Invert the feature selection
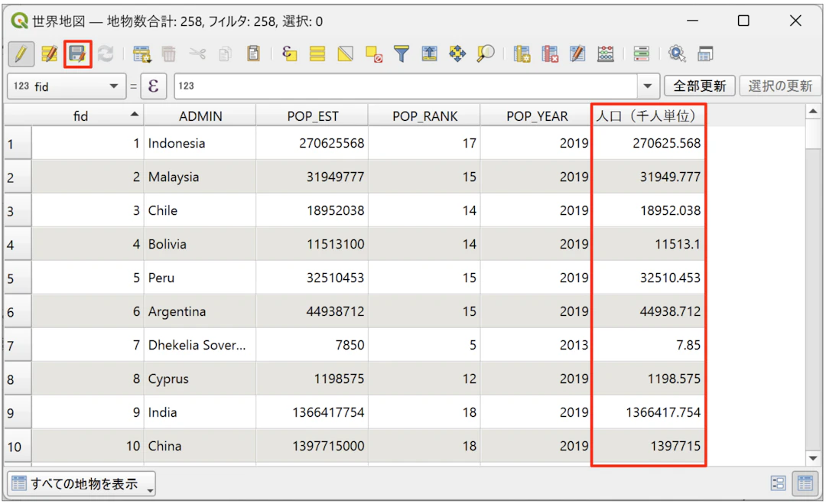 coord(346,54)
